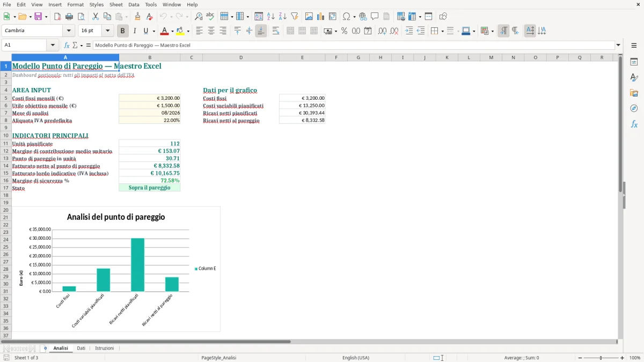Viewport: 644px width, 362px height.
Task: Toggle Left-To-Right text direction
Action: (x=503, y=31)
